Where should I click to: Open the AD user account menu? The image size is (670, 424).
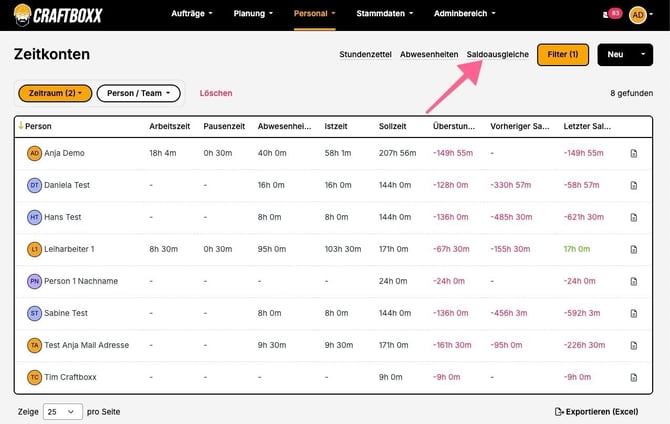(639, 14)
